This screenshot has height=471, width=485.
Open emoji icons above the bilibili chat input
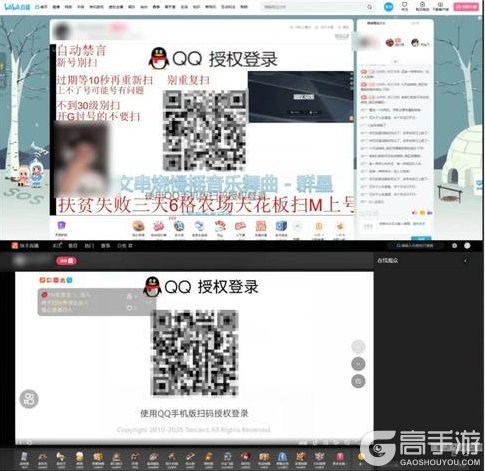pyautogui.click(x=422, y=212)
